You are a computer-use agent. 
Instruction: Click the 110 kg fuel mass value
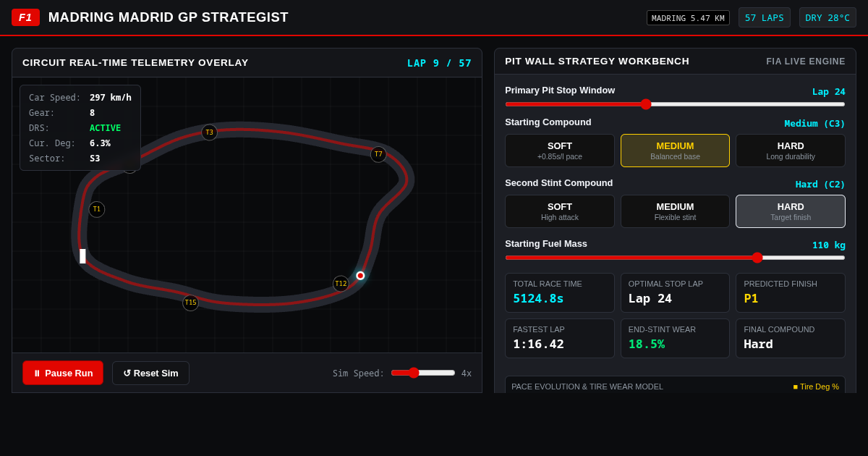tap(829, 245)
